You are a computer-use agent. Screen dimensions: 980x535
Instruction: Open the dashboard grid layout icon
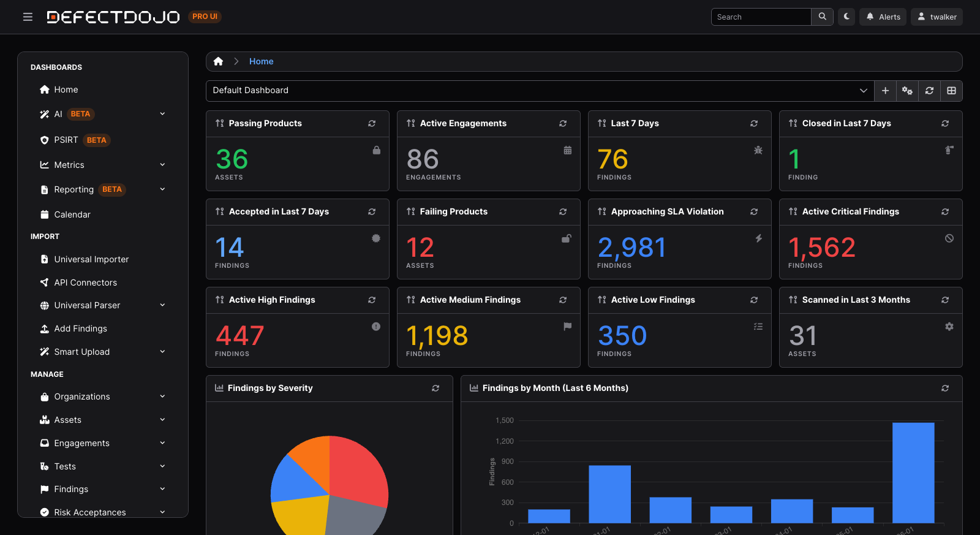[951, 91]
